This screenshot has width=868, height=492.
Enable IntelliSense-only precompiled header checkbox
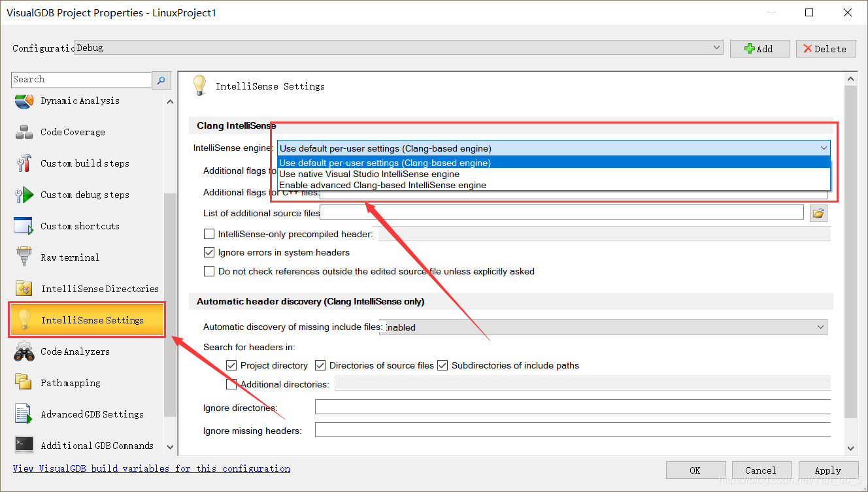tap(209, 234)
